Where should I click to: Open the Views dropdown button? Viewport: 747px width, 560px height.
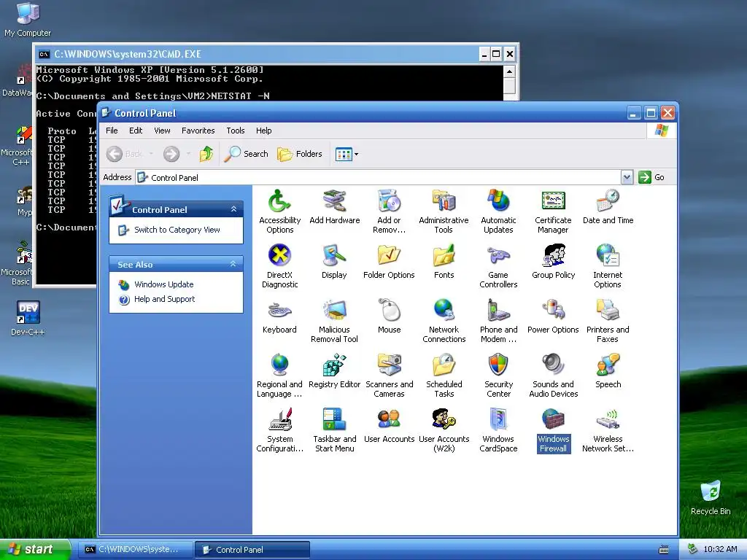point(347,154)
